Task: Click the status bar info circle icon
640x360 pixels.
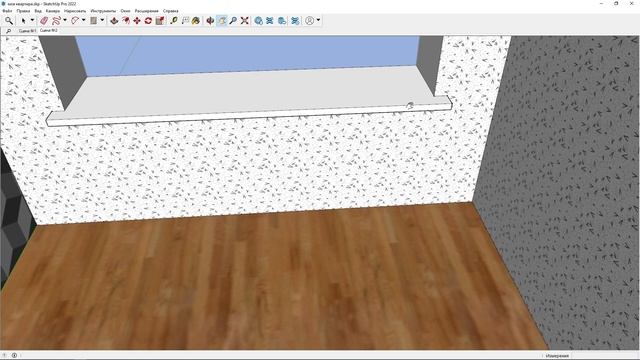Action: click(14, 356)
